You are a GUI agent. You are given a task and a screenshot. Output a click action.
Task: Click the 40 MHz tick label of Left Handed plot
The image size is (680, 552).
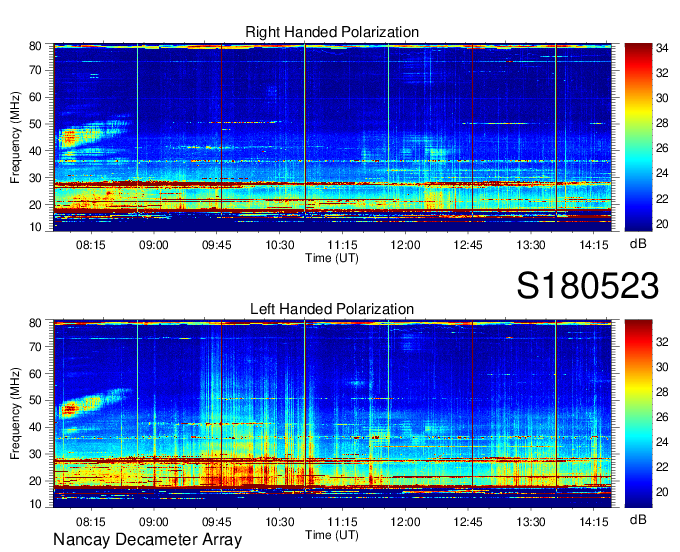pos(35,428)
